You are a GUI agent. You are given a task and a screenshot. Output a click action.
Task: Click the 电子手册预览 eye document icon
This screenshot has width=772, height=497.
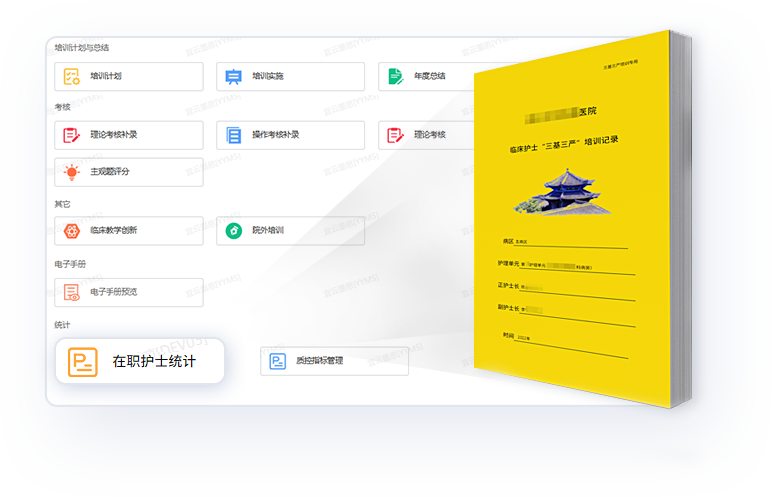pos(72,292)
